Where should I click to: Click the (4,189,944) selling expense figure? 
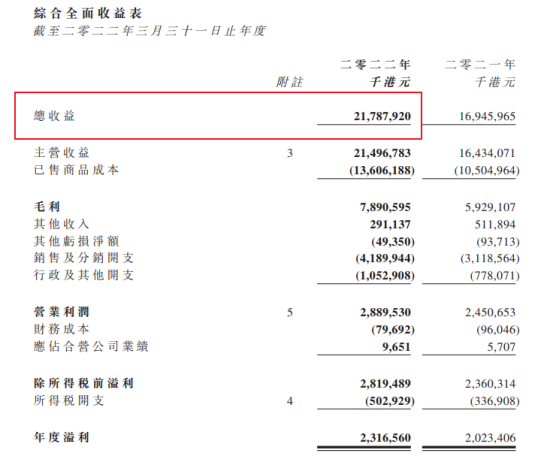point(385,258)
